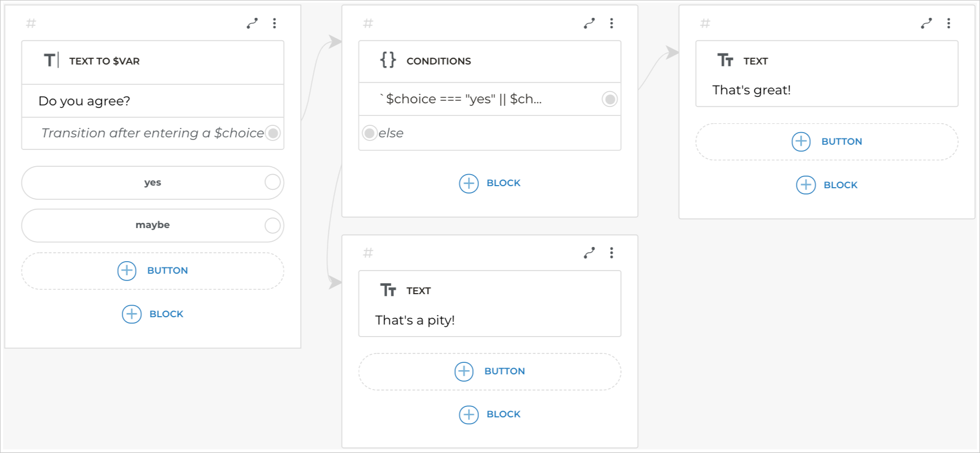Click the connection icon on "That's great!" card
Screen dimensions: 980x453
pos(926,23)
